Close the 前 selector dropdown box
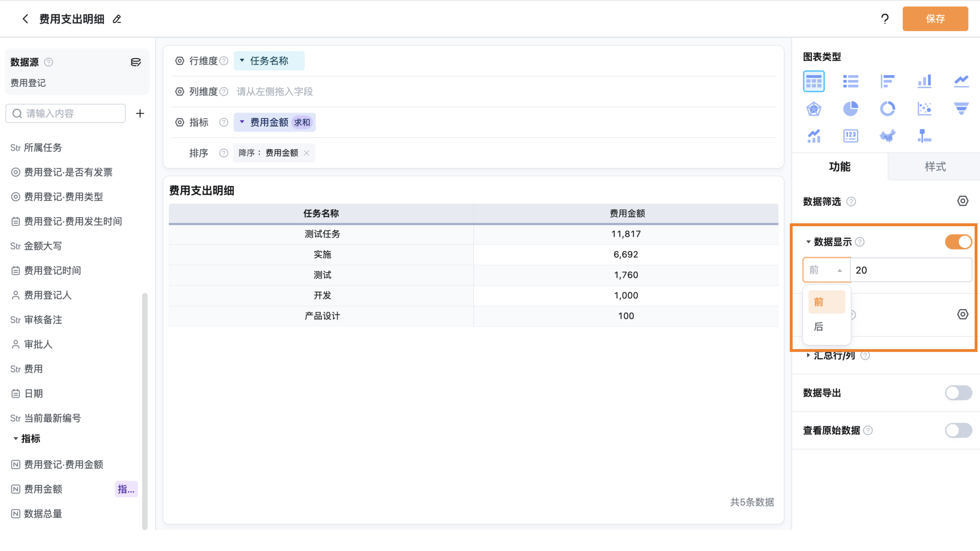This screenshot has height=551, width=980. coord(827,270)
